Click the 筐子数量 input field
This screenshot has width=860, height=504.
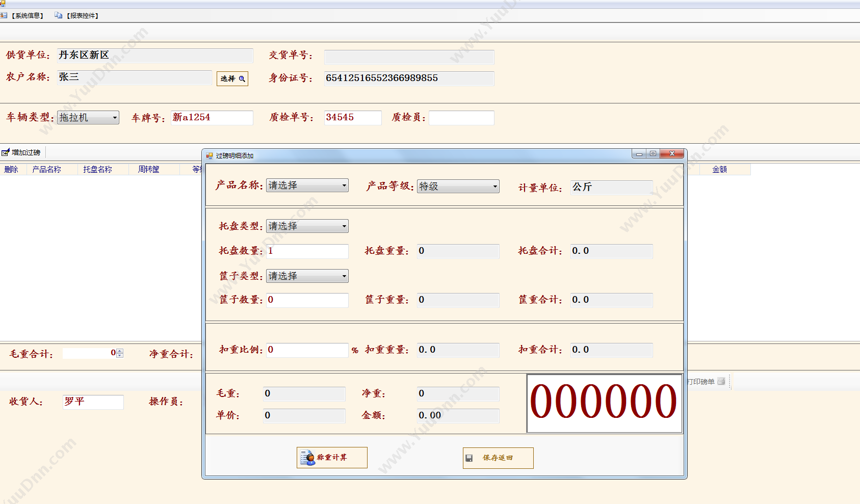(x=307, y=300)
